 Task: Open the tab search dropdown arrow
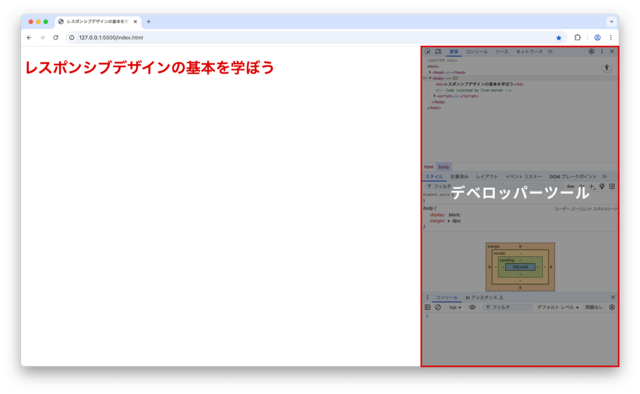click(611, 22)
